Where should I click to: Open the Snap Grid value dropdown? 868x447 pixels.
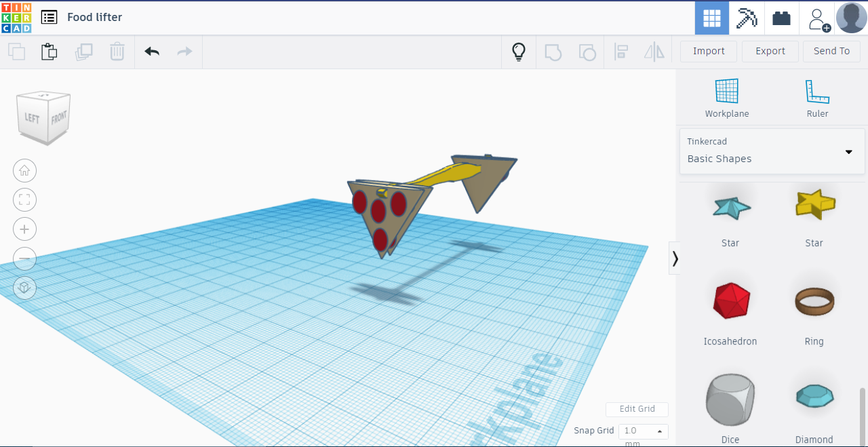click(x=658, y=431)
